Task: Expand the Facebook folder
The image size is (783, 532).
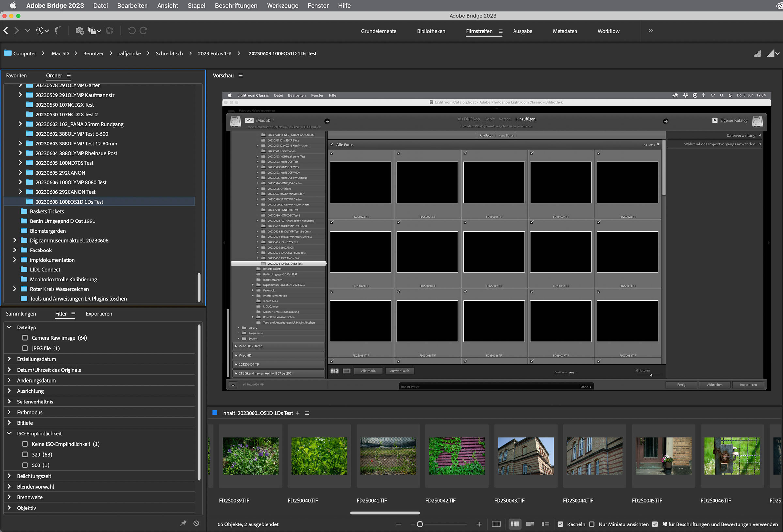Action: (15, 250)
